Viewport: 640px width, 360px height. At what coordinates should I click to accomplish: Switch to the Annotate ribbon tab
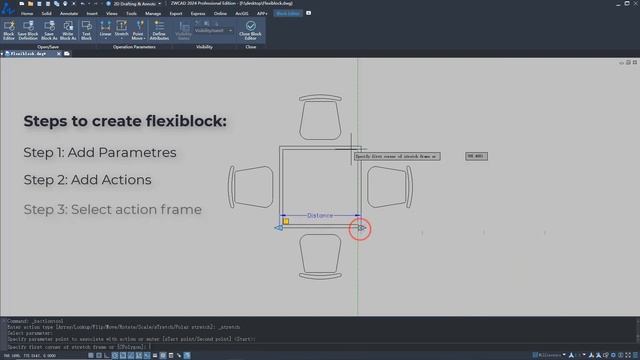click(69, 13)
